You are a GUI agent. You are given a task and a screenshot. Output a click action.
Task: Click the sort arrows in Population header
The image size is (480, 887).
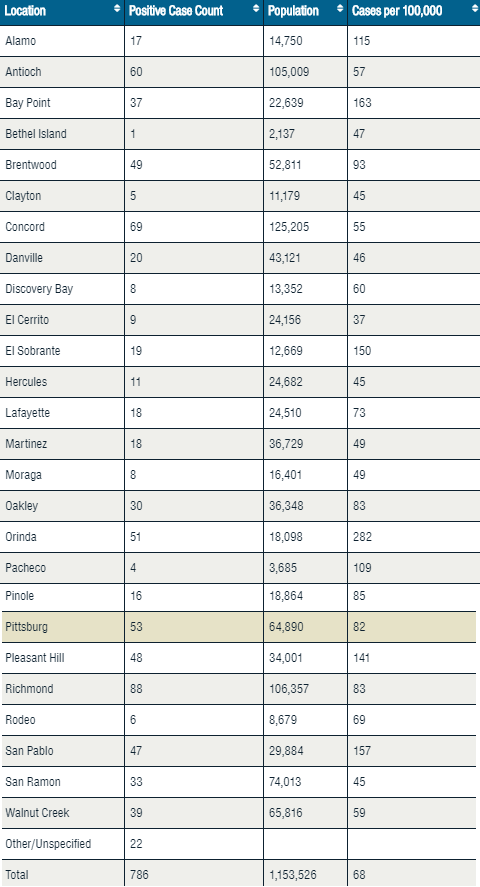pos(340,8)
